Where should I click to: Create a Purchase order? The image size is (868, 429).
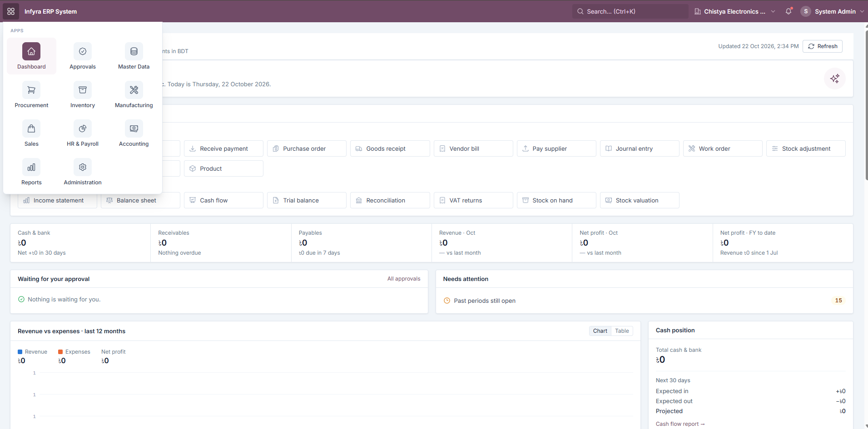(x=307, y=148)
